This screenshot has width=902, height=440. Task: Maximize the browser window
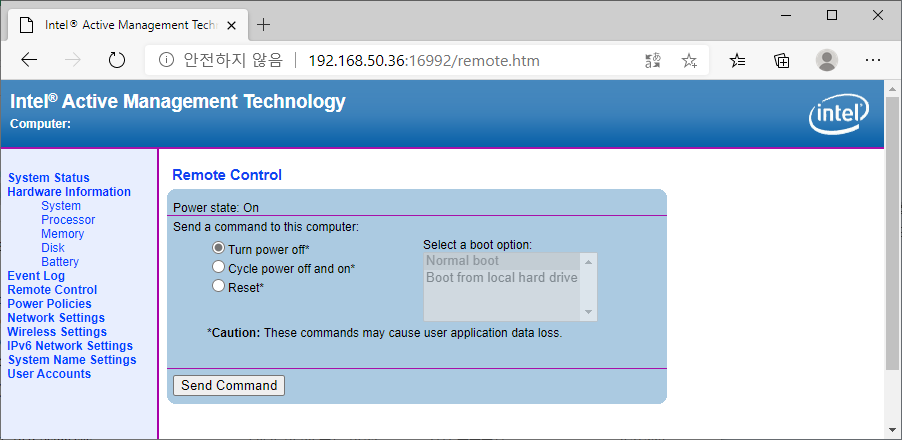(x=832, y=16)
